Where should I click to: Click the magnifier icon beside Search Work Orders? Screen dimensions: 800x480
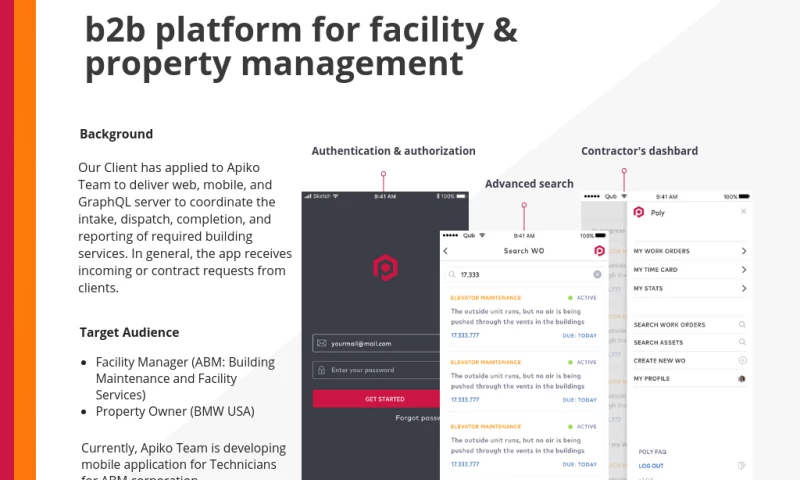[x=742, y=324]
